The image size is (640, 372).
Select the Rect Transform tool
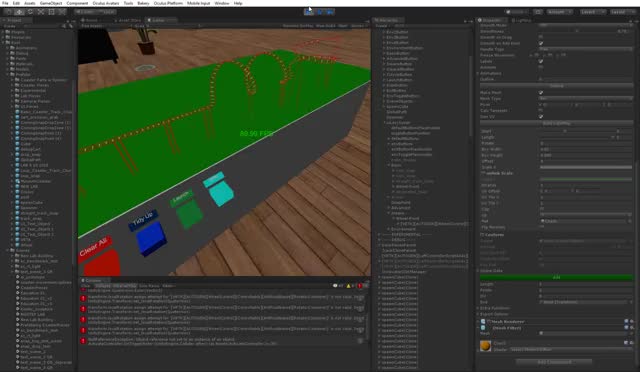pos(51,12)
